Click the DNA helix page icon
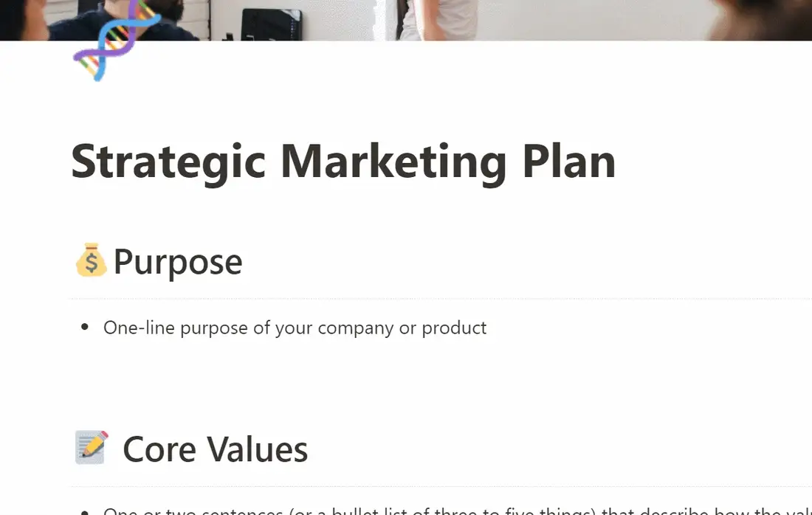The height and width of the screenshot is (515, 812). [x=117, y=40]
